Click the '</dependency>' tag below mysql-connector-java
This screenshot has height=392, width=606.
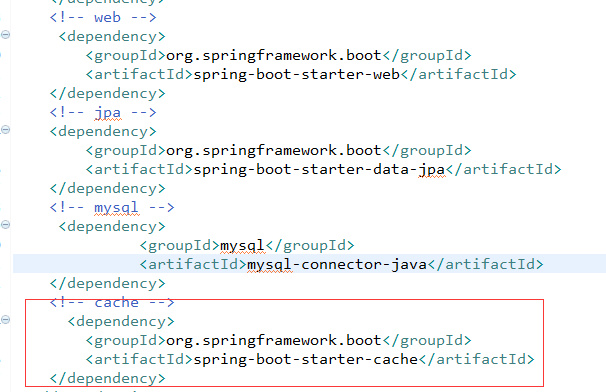pos(107,283)
